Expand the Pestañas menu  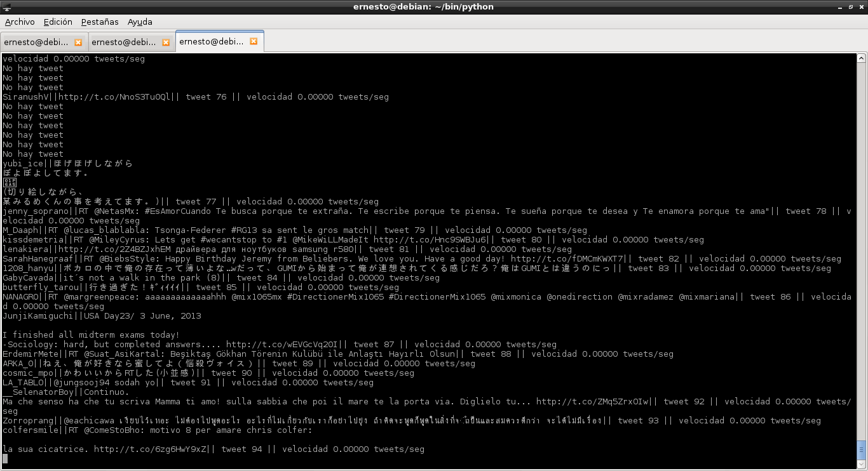pos(100,22)
